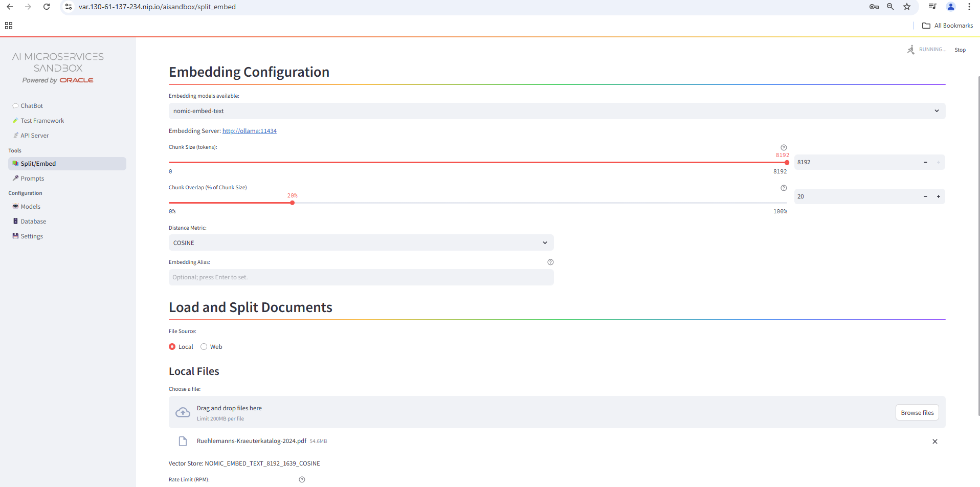Screen dimensions: 980x487
Task: Click the Browse files button
Action: point(917,413)
